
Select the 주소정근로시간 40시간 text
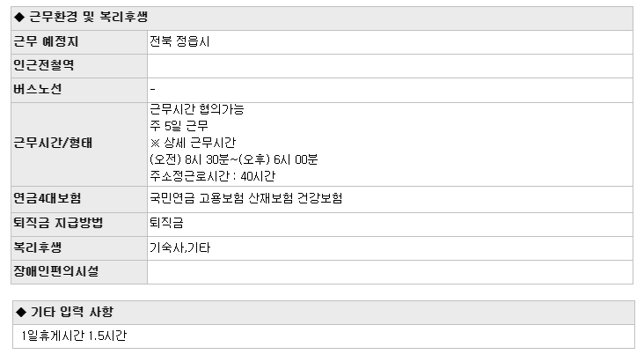(x=212, y=176)
